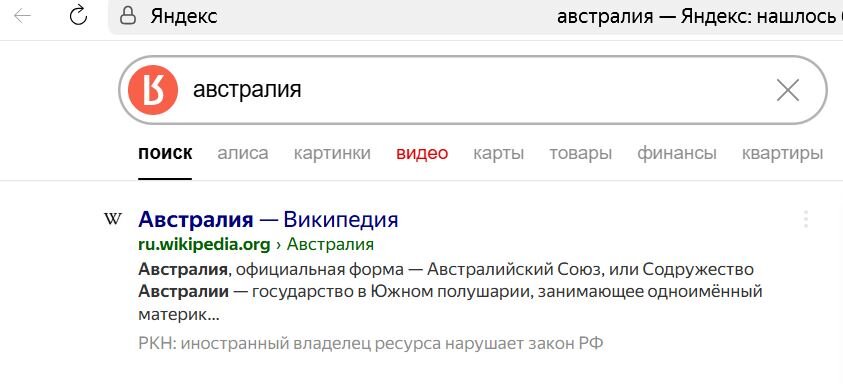The height and width of the screenshot is (384, 843).
Task: Click into the search field with 'австралия'
Action: coord(473,90)
